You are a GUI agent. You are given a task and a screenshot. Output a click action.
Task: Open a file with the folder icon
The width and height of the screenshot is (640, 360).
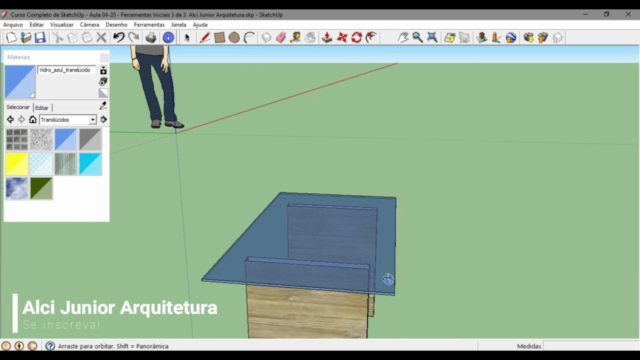point(26,38)
